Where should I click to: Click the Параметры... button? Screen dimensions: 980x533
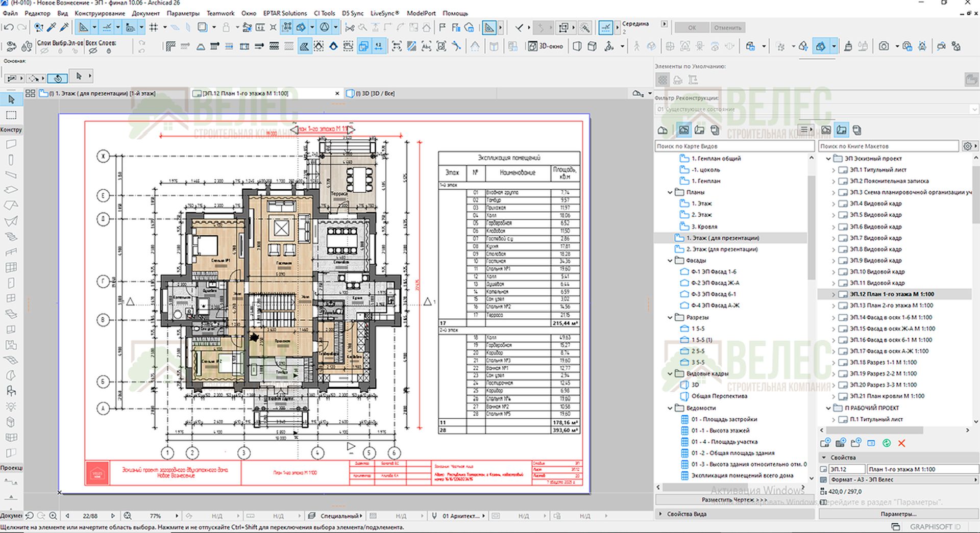click(x=898, y=514)
